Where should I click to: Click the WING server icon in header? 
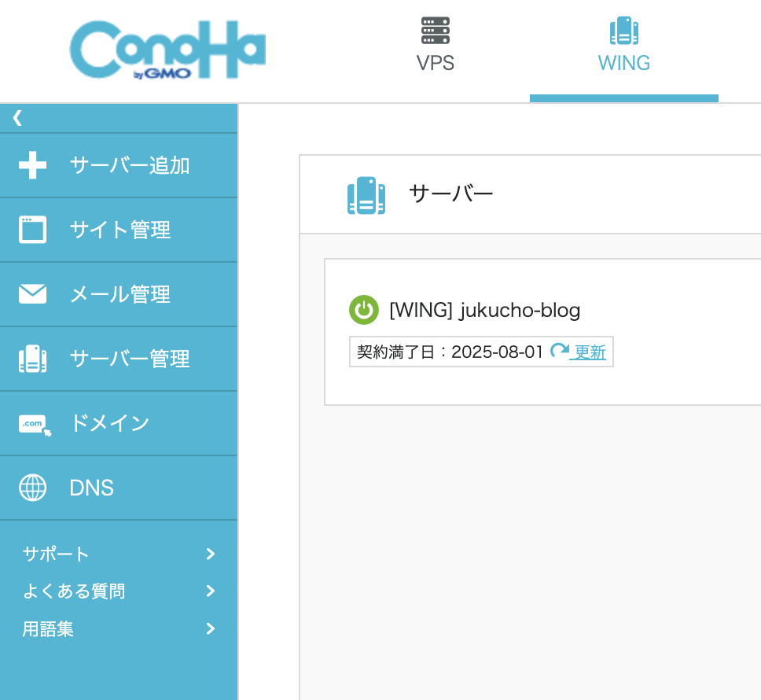coord(624,31)
